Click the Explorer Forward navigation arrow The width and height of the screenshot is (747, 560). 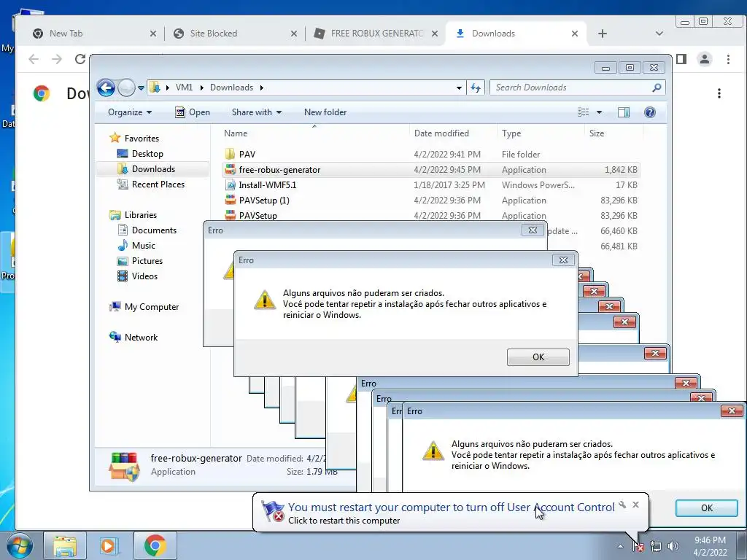pos(126,87)
